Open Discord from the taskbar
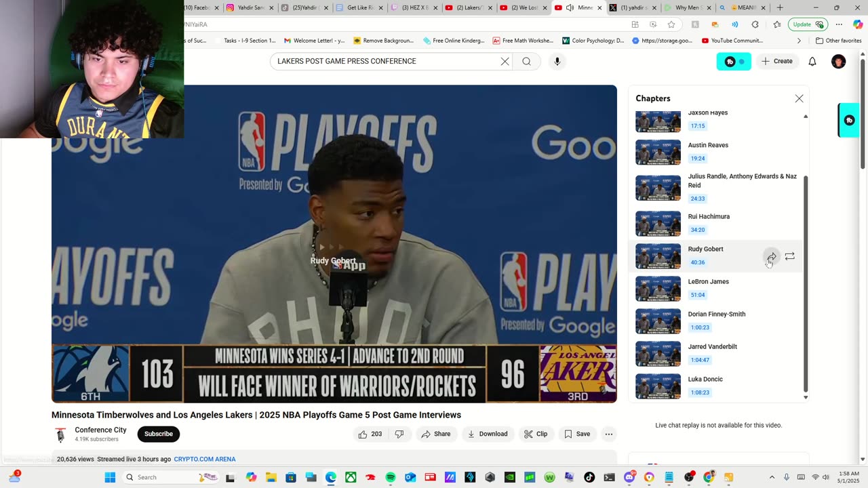The height and width of the screenshot is (488, 868). click(629, 477)
